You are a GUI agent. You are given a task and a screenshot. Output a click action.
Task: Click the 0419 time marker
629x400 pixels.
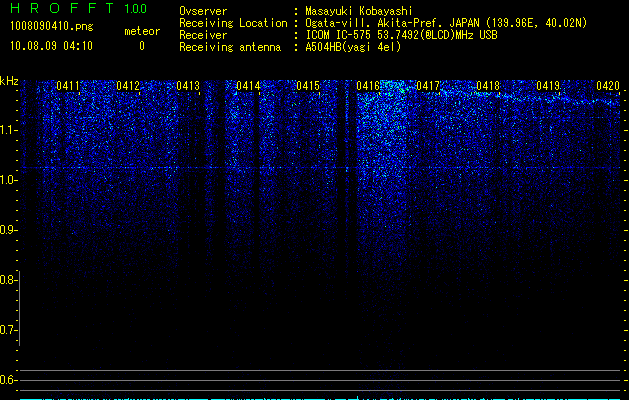tap(548, 85)
